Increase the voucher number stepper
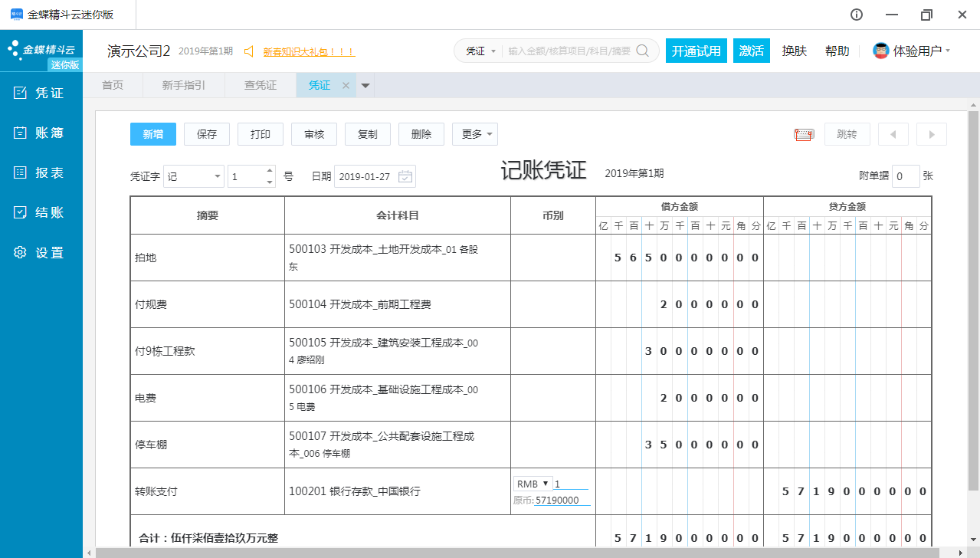 coord(269,171)
